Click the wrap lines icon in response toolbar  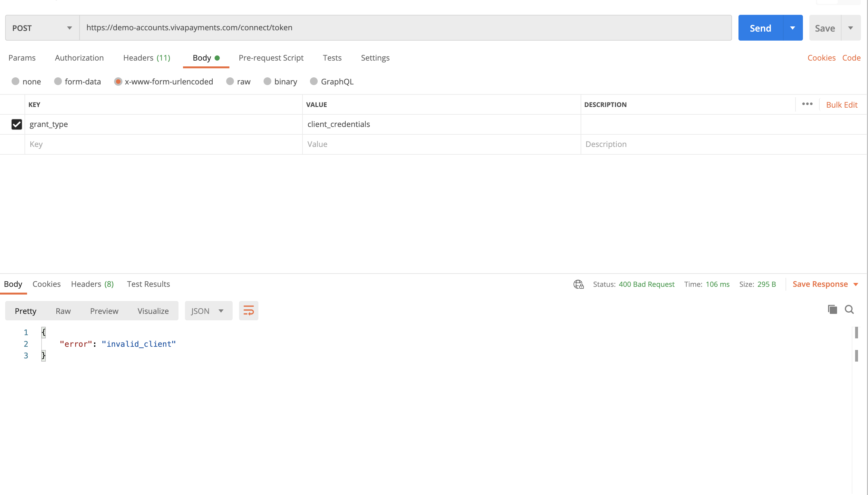click(x=248, y=310)
